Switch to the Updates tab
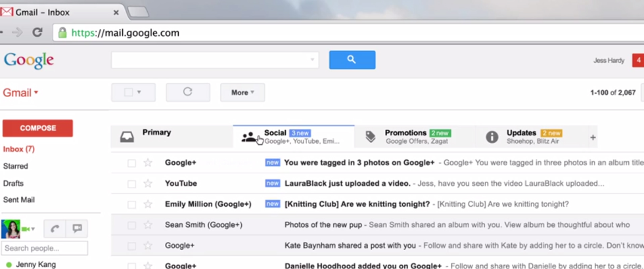The image size is (644, 269). (532, 136)
